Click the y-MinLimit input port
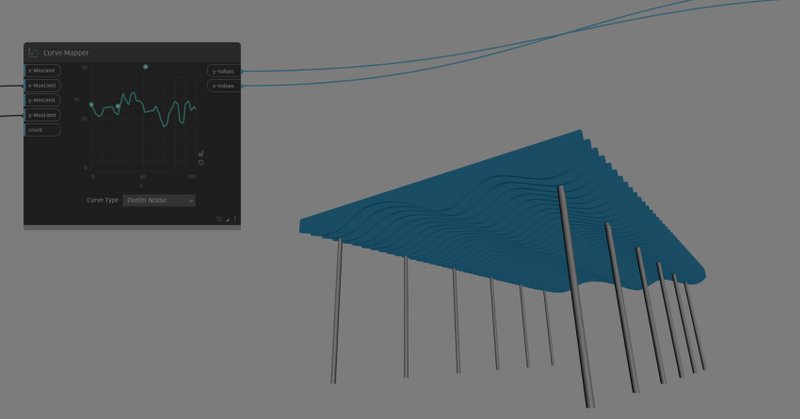The image size is (800, 419). pyautogui.click(x=42, y=100)
